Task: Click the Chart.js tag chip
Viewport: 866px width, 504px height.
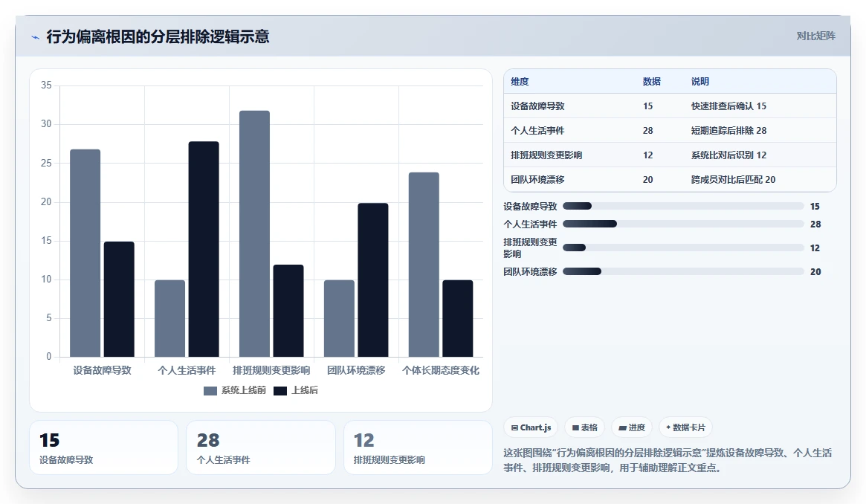Action: coord(531,427)
